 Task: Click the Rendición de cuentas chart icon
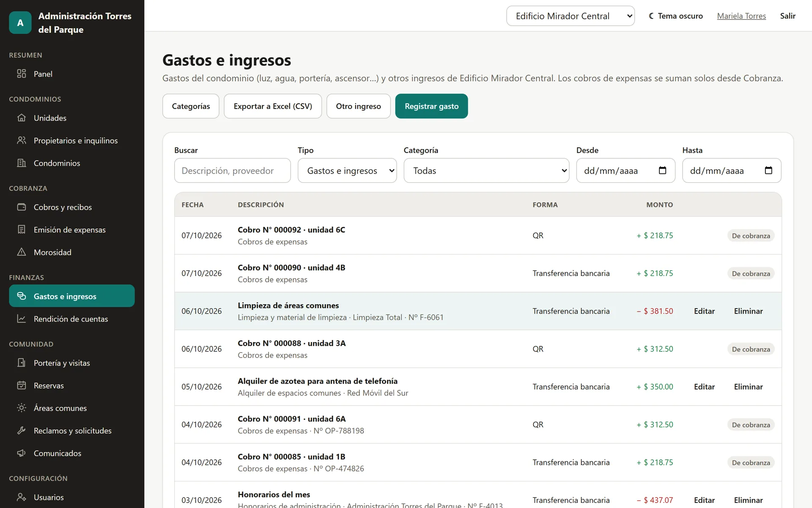point(22,319)
